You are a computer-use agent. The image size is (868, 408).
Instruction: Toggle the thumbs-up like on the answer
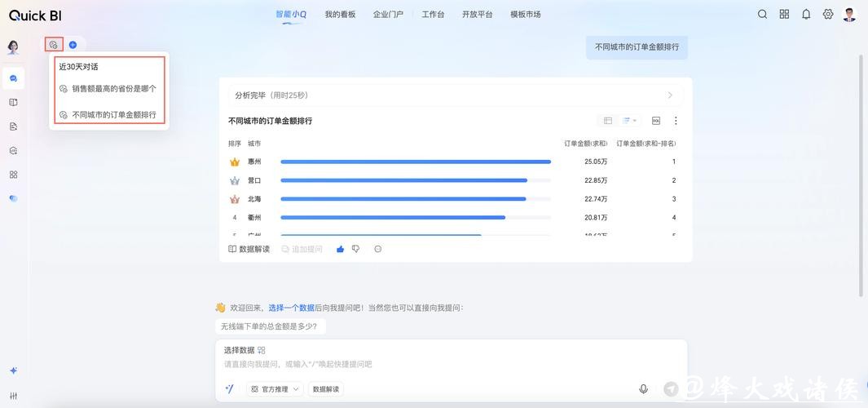point(340,249)
